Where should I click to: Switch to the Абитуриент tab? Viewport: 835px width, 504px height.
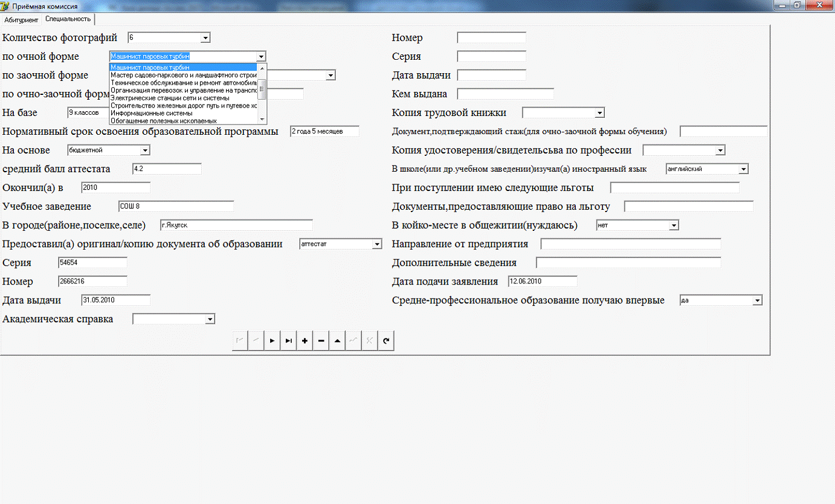tap(21, 20)
